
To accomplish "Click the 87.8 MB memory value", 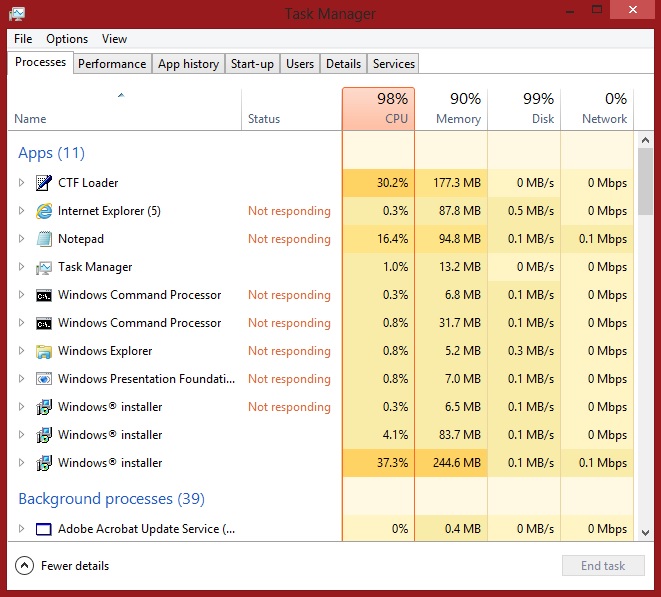I will tap(460, 211).
